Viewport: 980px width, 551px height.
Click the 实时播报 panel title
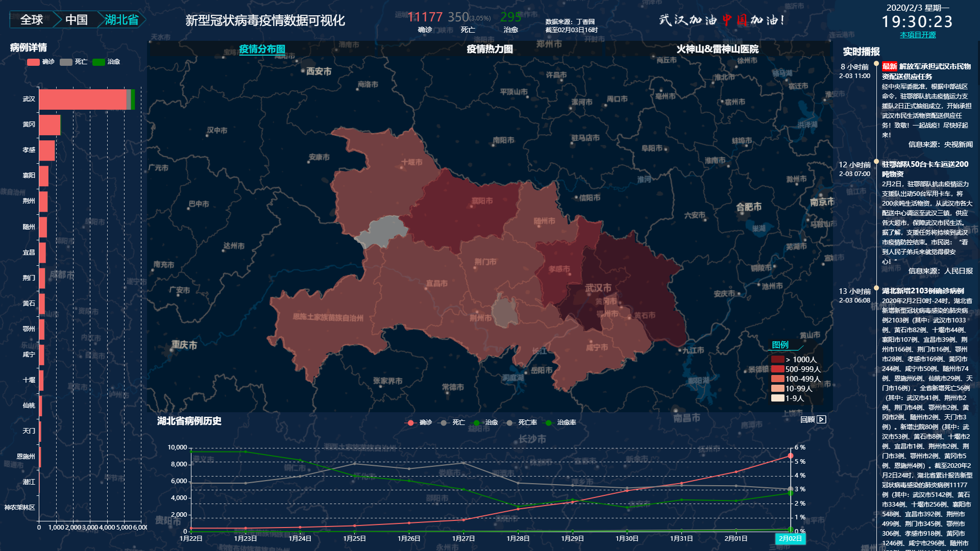(861, 52)
